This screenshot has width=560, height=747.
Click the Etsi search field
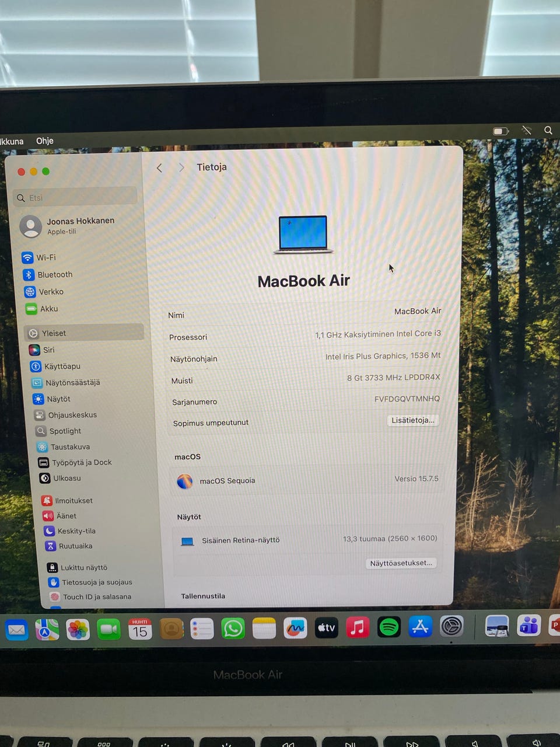75,197
